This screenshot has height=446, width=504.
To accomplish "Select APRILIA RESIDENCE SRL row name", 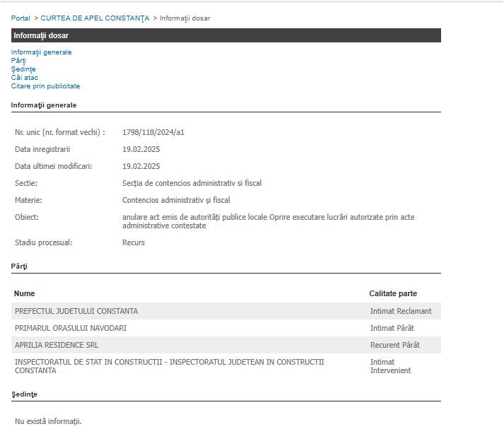I will (x=57, y=345).
